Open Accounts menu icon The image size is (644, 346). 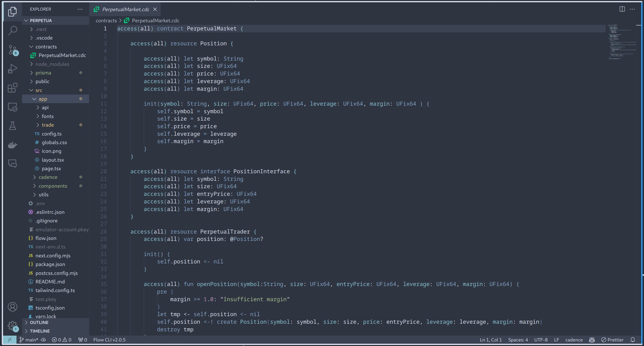click(12, 307)
